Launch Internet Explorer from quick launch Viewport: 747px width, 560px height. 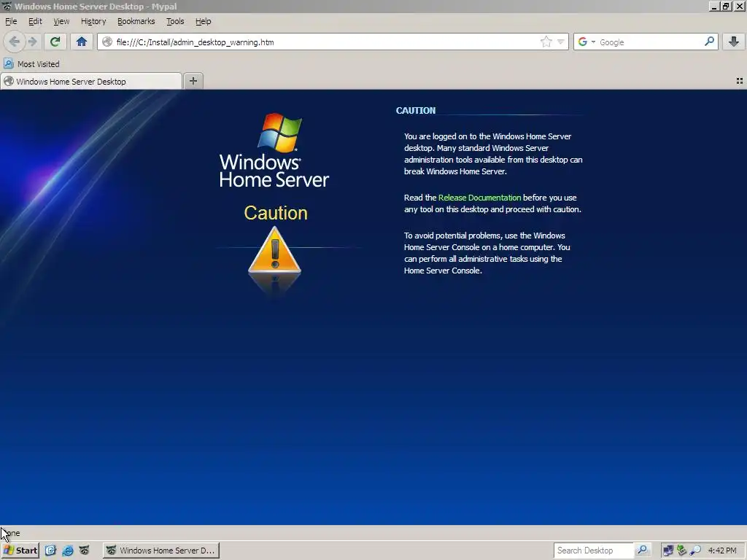point(68,550)
